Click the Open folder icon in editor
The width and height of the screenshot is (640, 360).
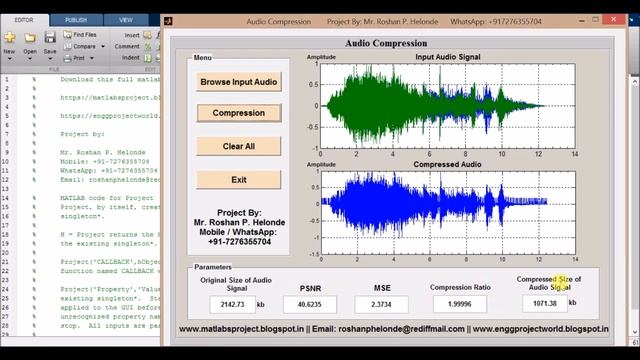[30, 38]
